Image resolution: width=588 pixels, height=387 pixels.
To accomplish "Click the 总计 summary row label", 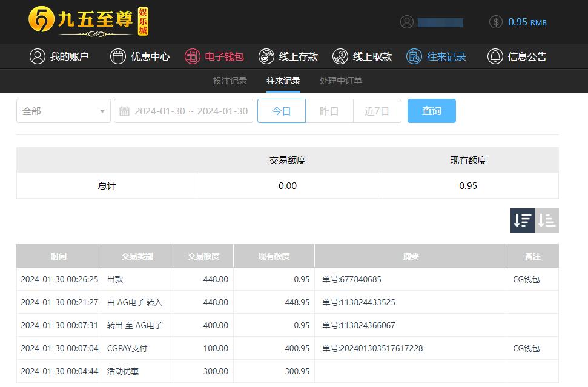I will [x=107, y=185].
